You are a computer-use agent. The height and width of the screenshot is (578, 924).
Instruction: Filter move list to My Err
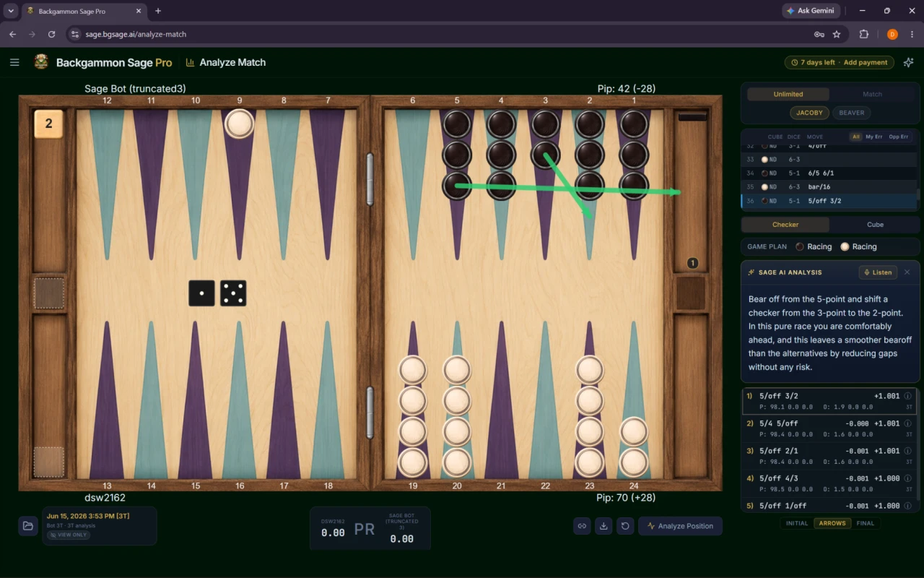point(874,137)
